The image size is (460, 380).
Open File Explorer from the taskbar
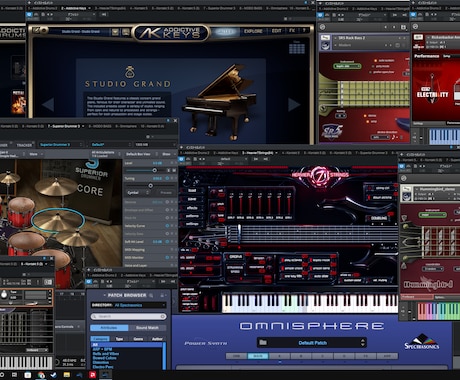point(67,375)
